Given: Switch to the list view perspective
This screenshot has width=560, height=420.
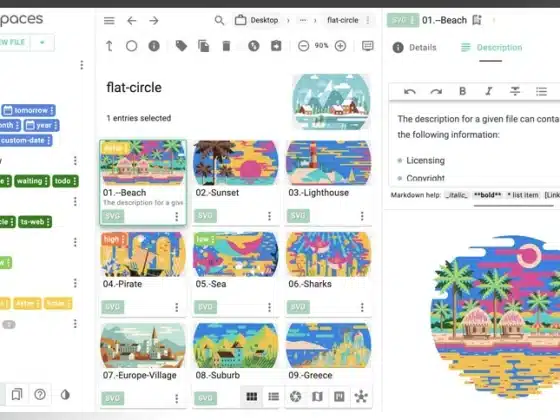Looking at the screenshot, I should click(274, 396).
